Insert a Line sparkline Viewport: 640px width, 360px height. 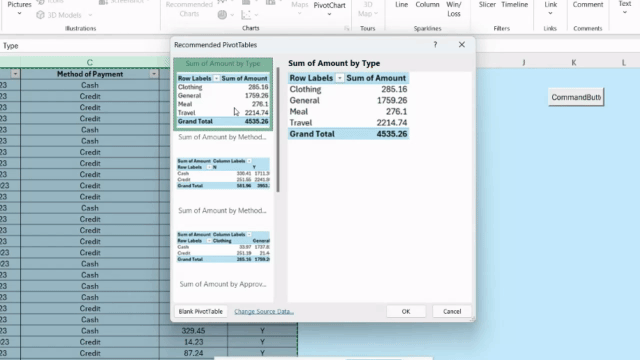[401, 5]
